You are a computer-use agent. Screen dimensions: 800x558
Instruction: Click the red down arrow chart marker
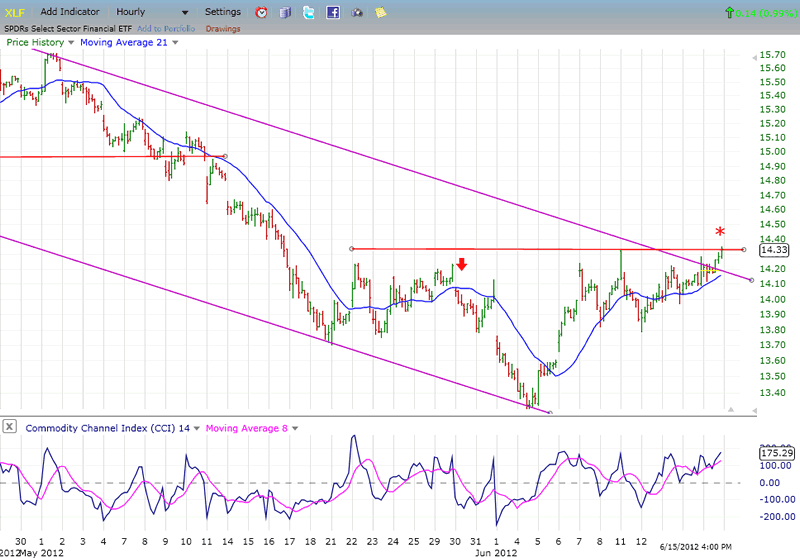(x=461, y=265)
